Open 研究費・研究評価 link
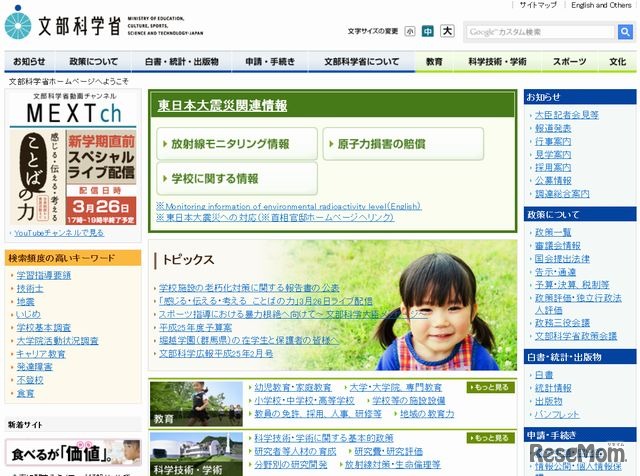This screenshot has height=476, width=640. click(x=389, y=452)
